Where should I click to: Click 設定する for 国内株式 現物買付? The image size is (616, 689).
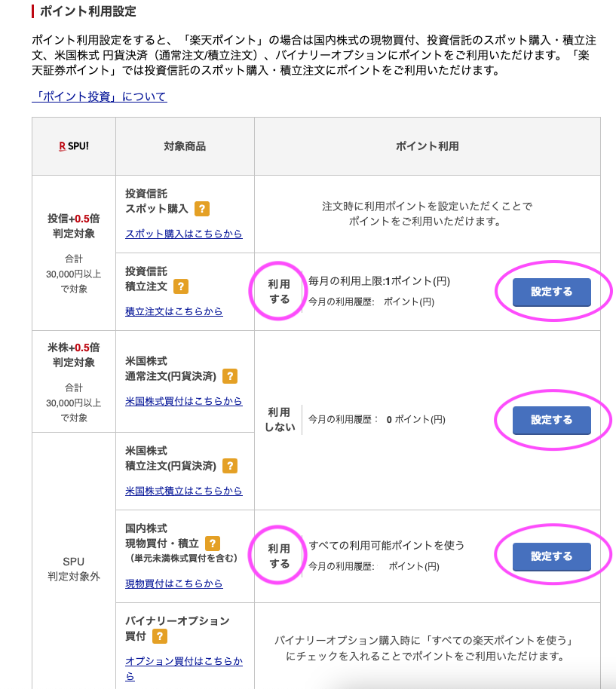pos(551,556)
